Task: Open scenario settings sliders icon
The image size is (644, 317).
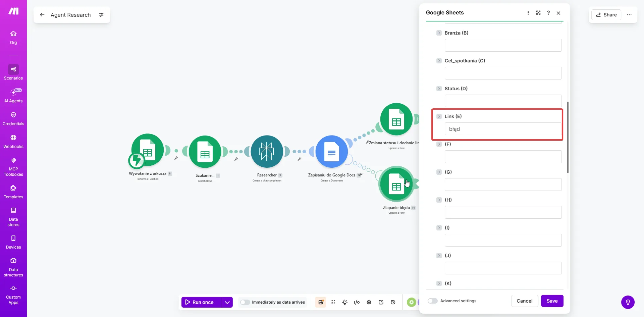Action: tap(101, 15)
